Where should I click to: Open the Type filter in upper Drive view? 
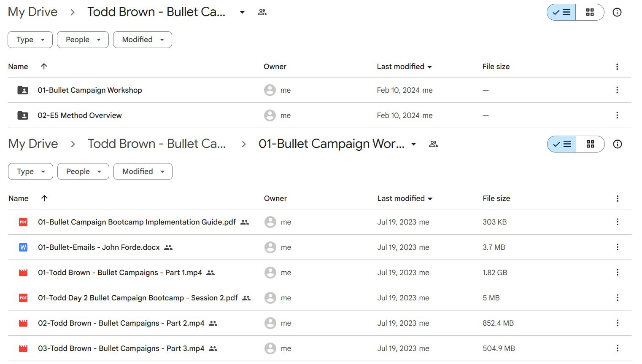30,40
